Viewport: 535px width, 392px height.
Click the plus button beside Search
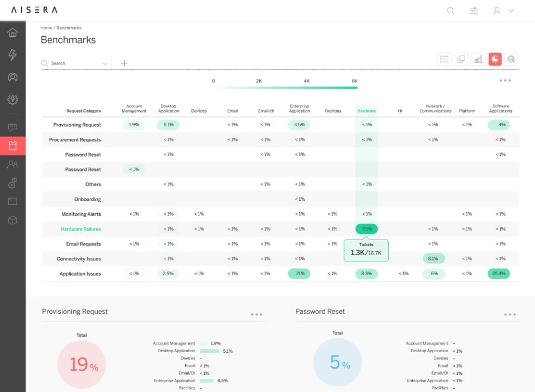pos(124,63)
